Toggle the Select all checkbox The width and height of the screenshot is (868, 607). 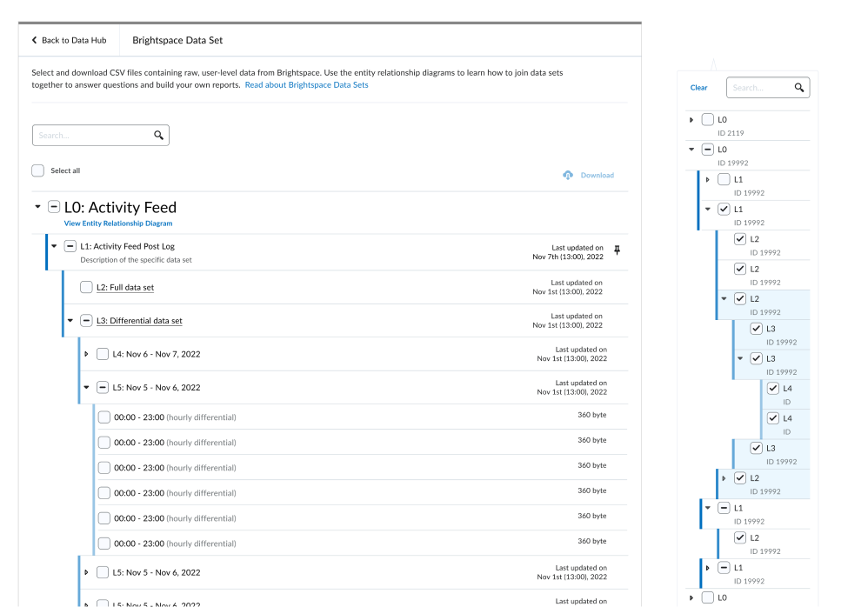click(x=37, y=170)
